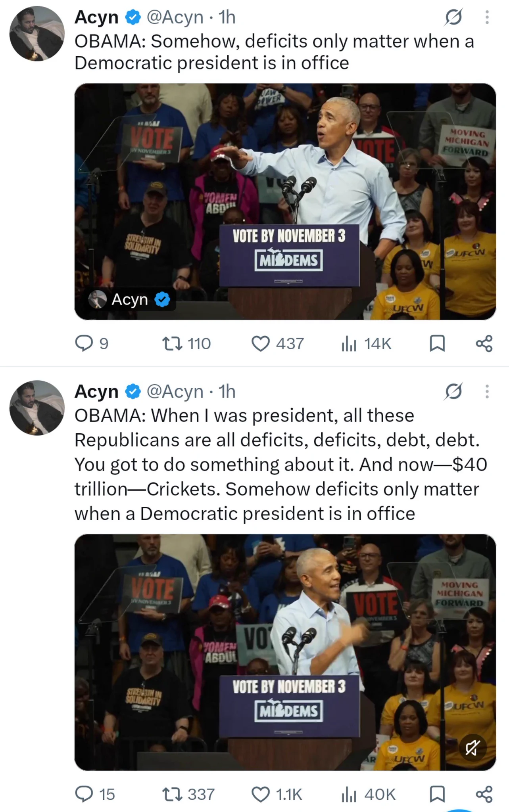Open Grok slash-circle icon on second tweet
This screenshot has height=812, width=509.
[453, 392]
